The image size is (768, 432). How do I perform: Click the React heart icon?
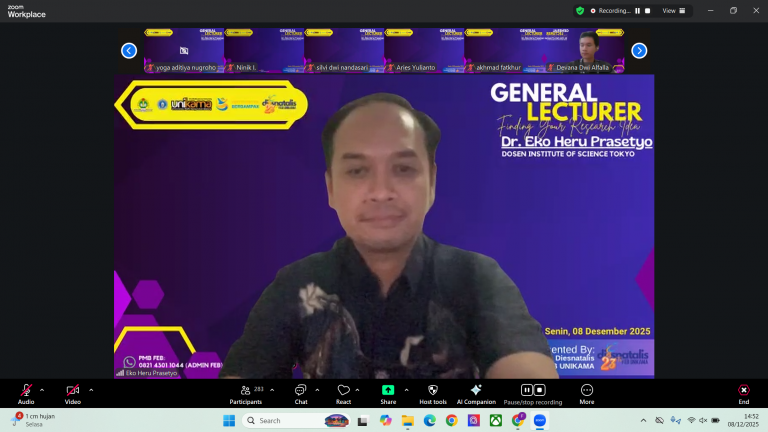[343, 390]
